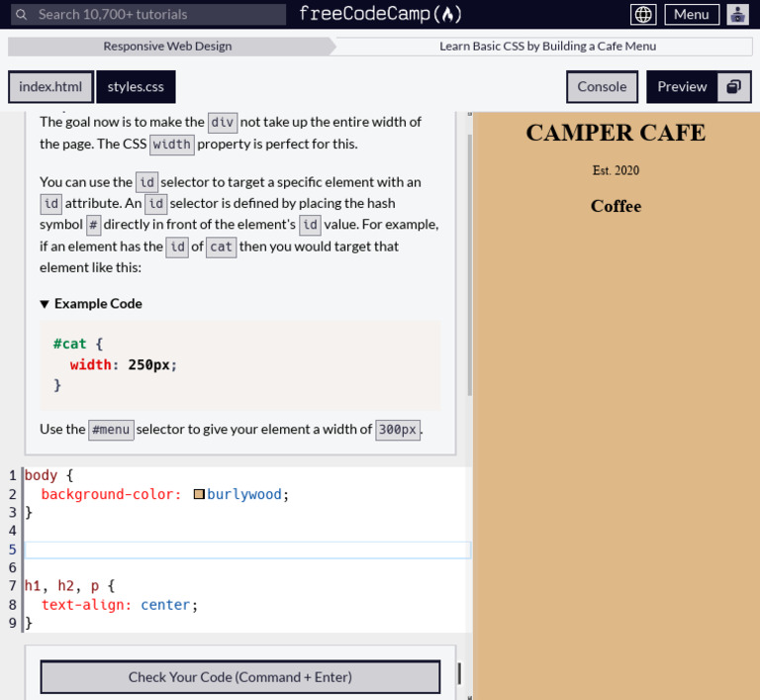
Task: Click 'background-color' property on line 2
Action: point(108,494)
